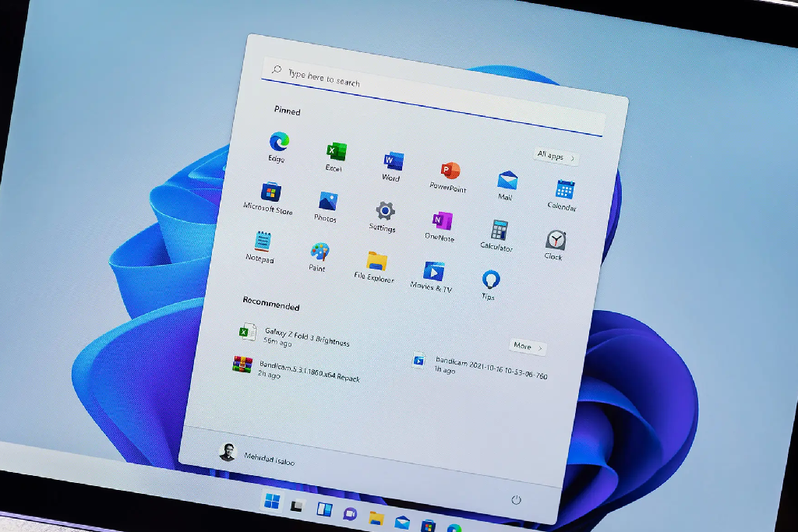Click the power button in Start menu
This screenshot has height=532, width=798.
pyautogui.click(x=516, y=499)
